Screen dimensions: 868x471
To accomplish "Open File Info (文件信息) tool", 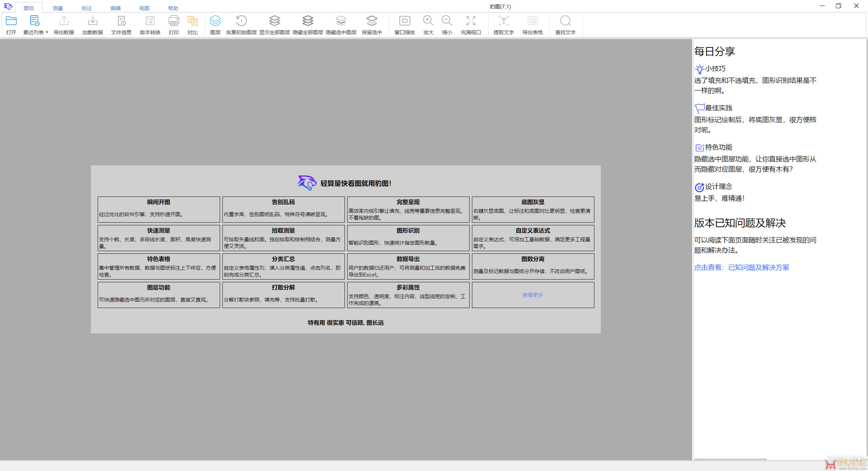I will (121, 21).
